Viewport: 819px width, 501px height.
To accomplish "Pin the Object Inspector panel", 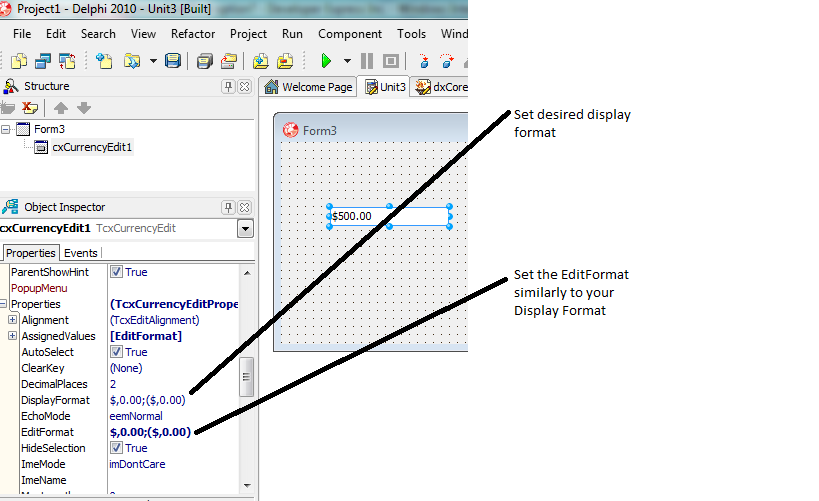I will [x=228, y=207].
